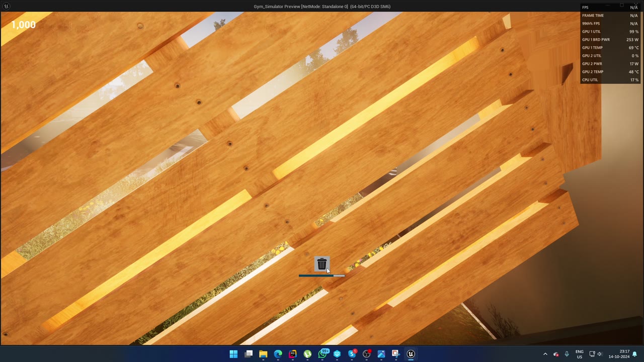
Task: Open the Photos app from the taskbar
Action: pos(381,354)
